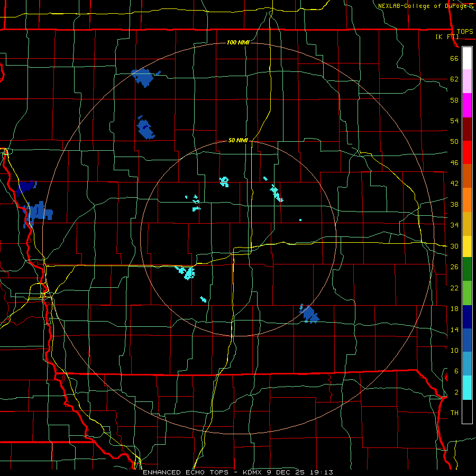The width and height of the screenshot is (476, 476).
Task: Click the "50 NMI" range ring label
Action: pyautogui.click(x=238, y=140)
